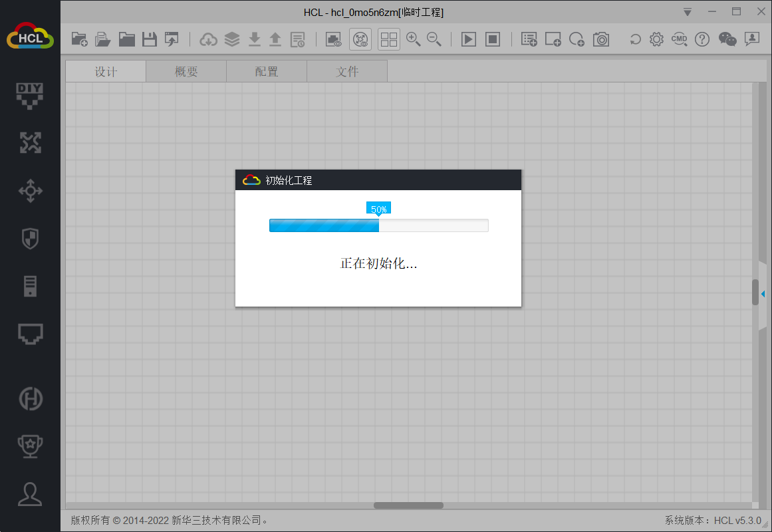This screenshot has height=532, width=772.
Task: Click the 正在初始化... status text
Action: 378,263
